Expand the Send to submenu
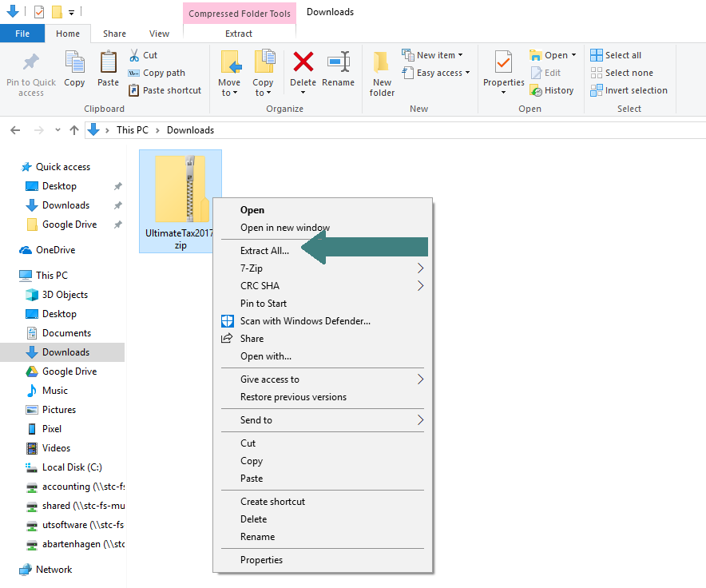Image resolution: width=706 pixels, height=588 pixels. 420,420
